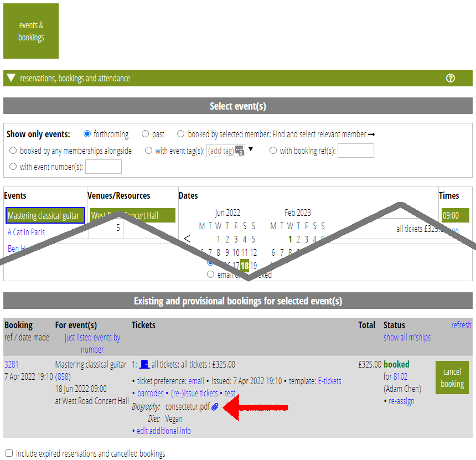Click the find member arrow icon
The width and height of the screenshot is (476, 460).
click(371, 134)
